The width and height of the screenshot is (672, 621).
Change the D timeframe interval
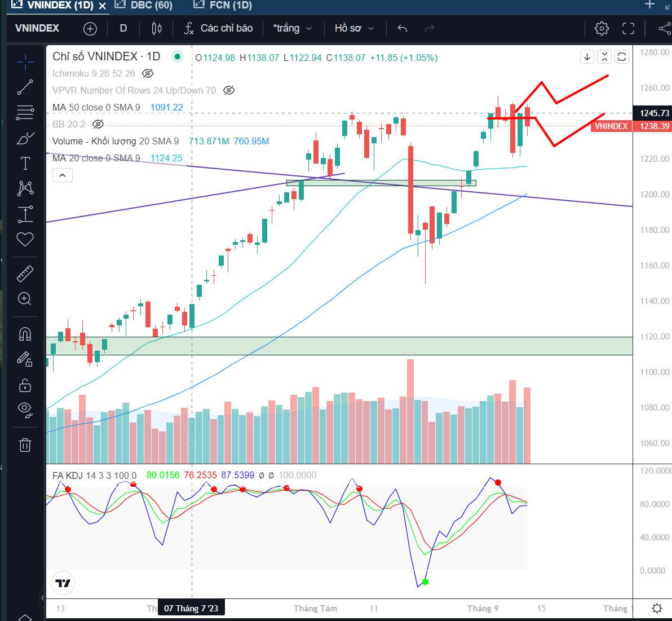click(x=123, y=29)
